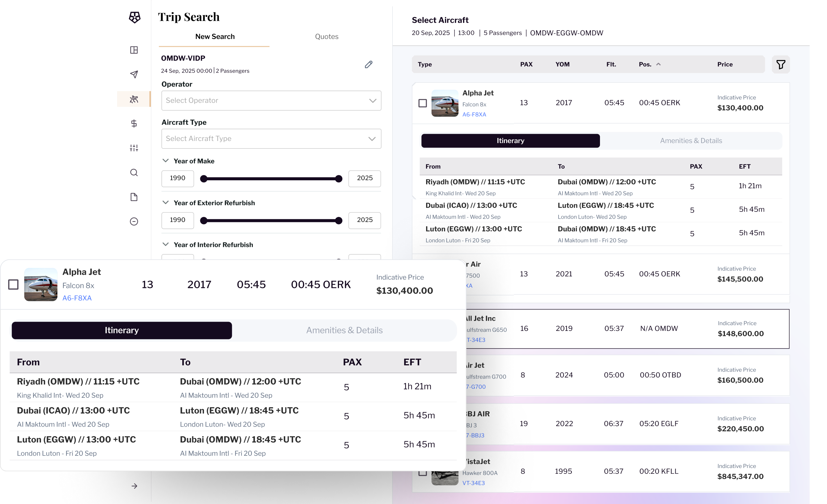Image resolution: width=827 pixels, height=504 pixels.
Task: Check the Alpha Jet checkbox in aircraft list
Action: (x=423, y=103)
